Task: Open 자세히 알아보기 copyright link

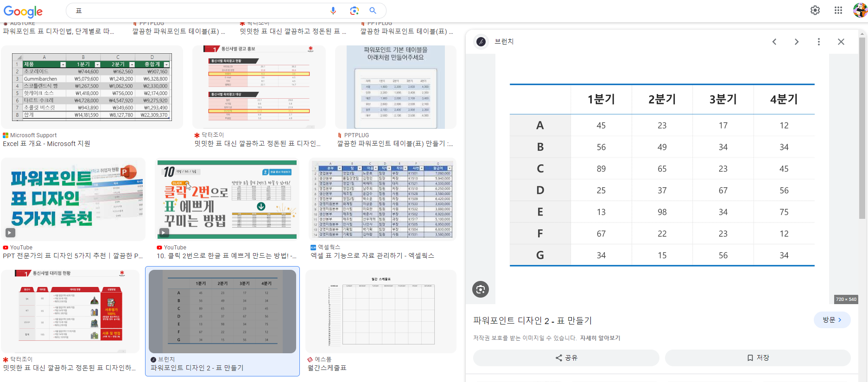Action: (600, 338)
